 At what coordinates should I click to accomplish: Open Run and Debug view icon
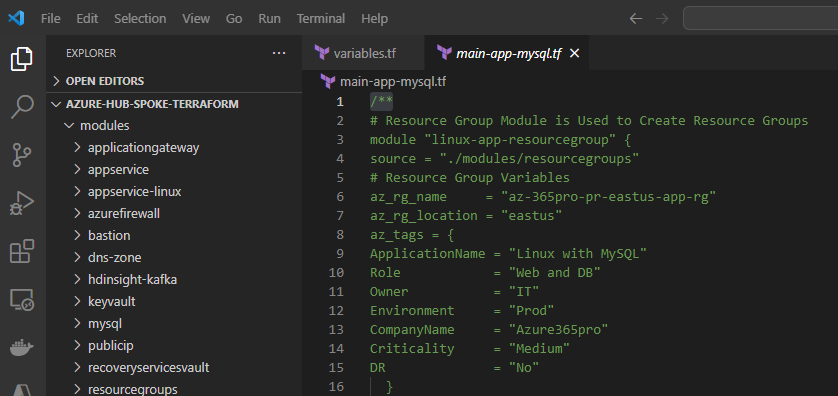coord(22,204)
